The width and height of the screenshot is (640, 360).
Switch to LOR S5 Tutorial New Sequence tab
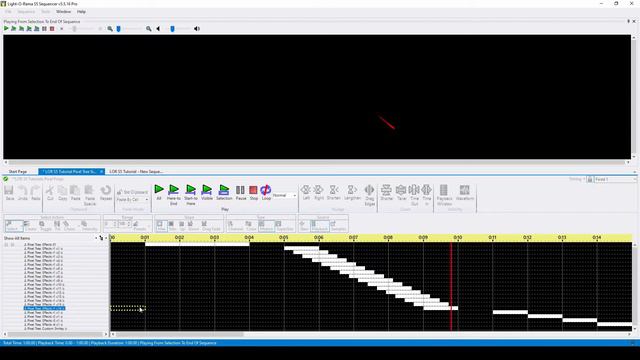coord(136,171)
